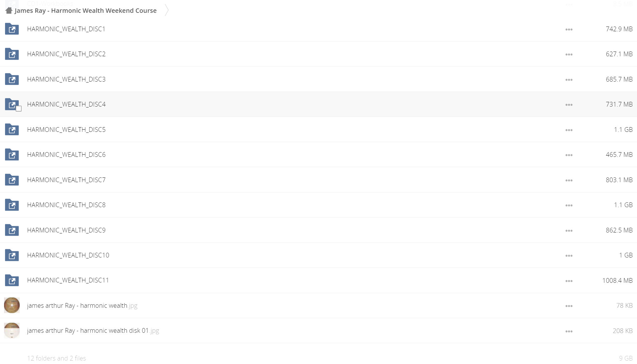Image resolution: width=637 pixels, height=364 pixels.
Task: Click the HARMONIC_WEALTH_DISC2 shared folder icon
Action: tap(12, 54)
